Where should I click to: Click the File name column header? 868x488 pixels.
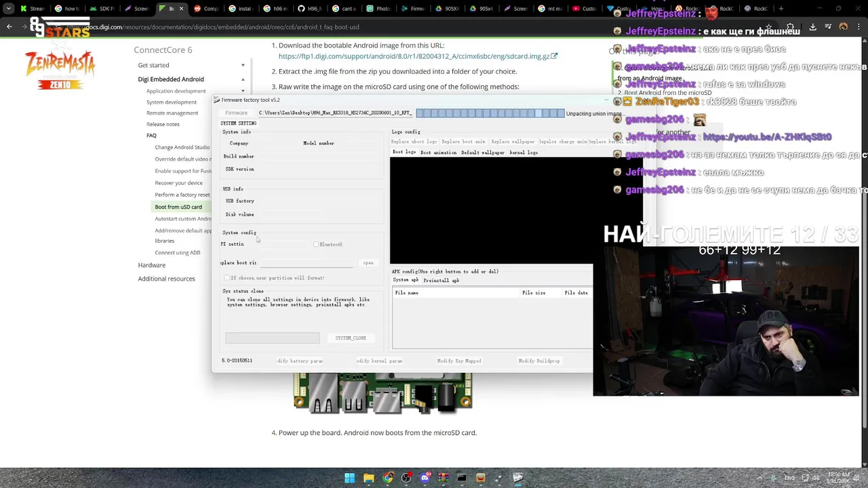click(456, 293)
